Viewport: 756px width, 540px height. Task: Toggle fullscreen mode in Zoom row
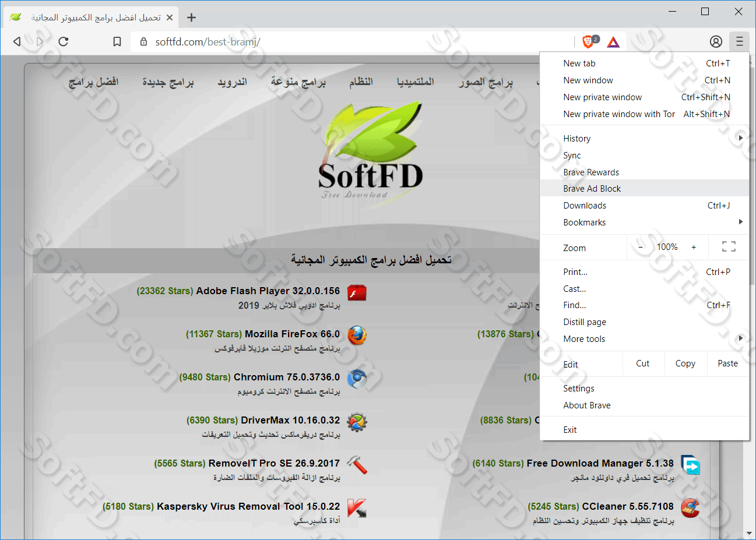pyautogui.click(x=729, y=246)
